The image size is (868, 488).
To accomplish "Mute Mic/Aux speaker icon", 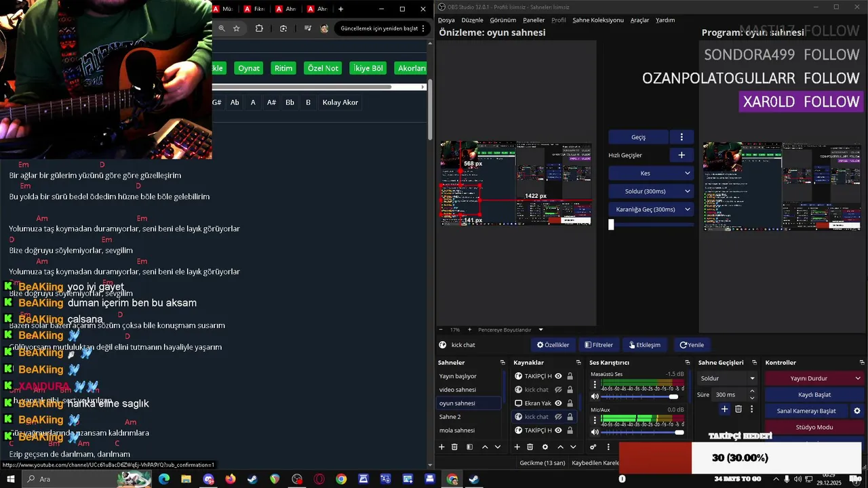I will pyautogui.click(x=595, y=432).
